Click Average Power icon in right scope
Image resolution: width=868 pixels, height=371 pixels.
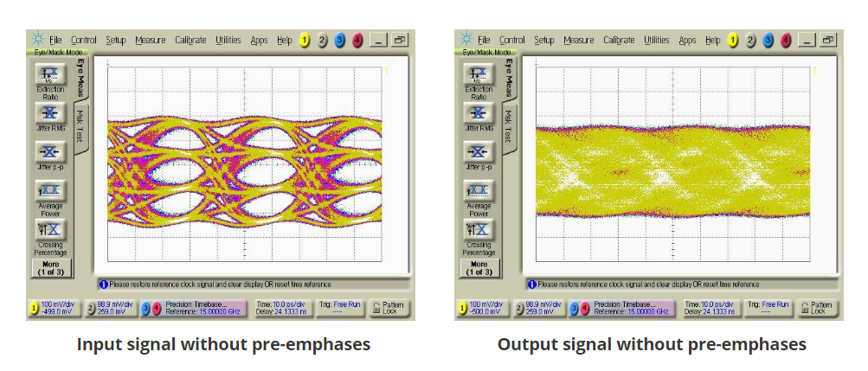pyautogui.click(x=478, y=190)
